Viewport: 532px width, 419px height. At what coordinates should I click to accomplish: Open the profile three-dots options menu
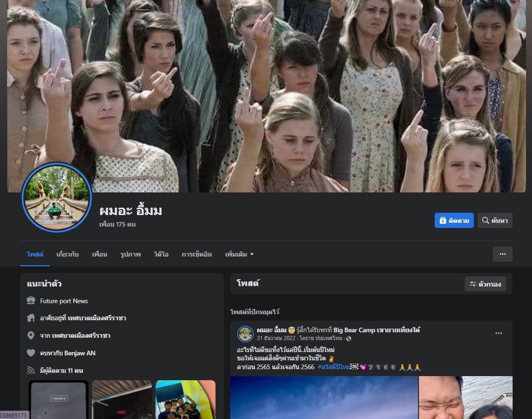pos(502,254)
